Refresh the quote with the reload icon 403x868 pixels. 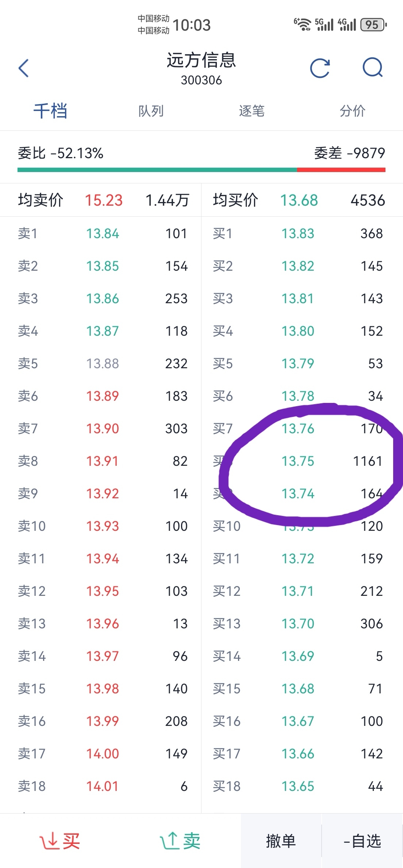(x=320, y=68)
